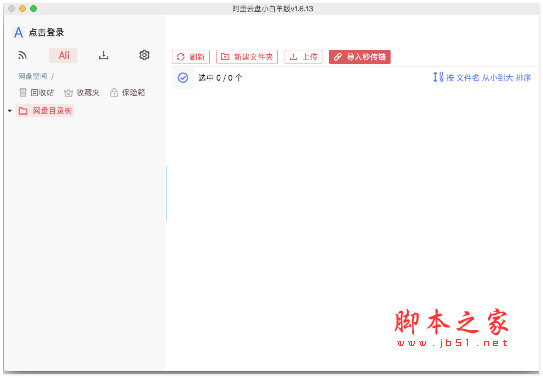Click the 选中 0 / 0 个 text
This screenshot has height=378, width=543.
pyautogui.click(x=220, y=78)
